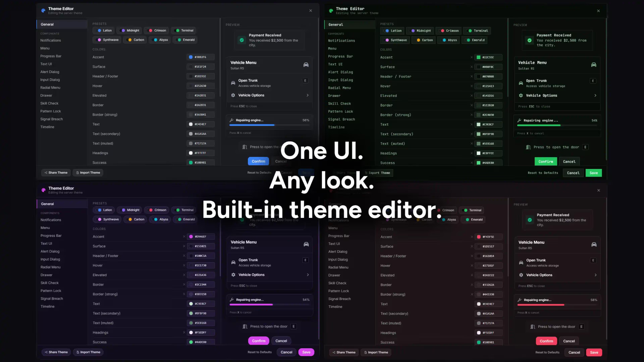644x362 pixels.
Task: Select Emerald preset in the red editor
Action: [x=473, y=220]
